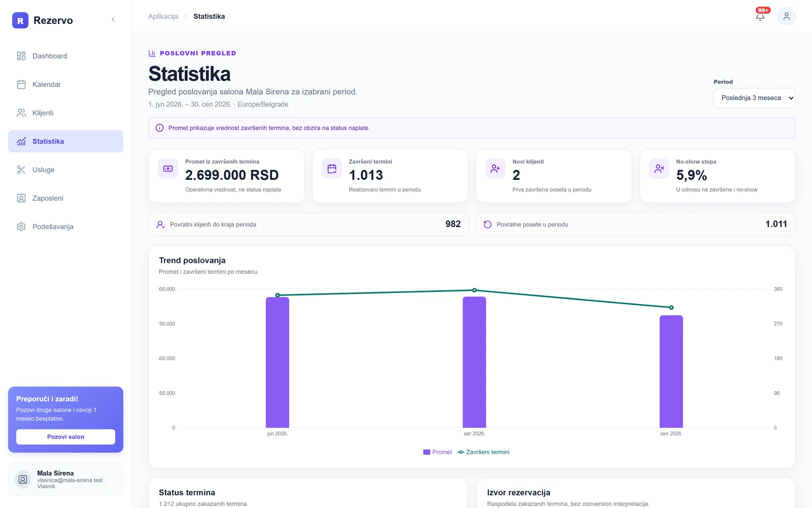The width and height of the screenshot is (812, 508).
Task: Click the Poslovni pregled chart icon
Action: 152,53
